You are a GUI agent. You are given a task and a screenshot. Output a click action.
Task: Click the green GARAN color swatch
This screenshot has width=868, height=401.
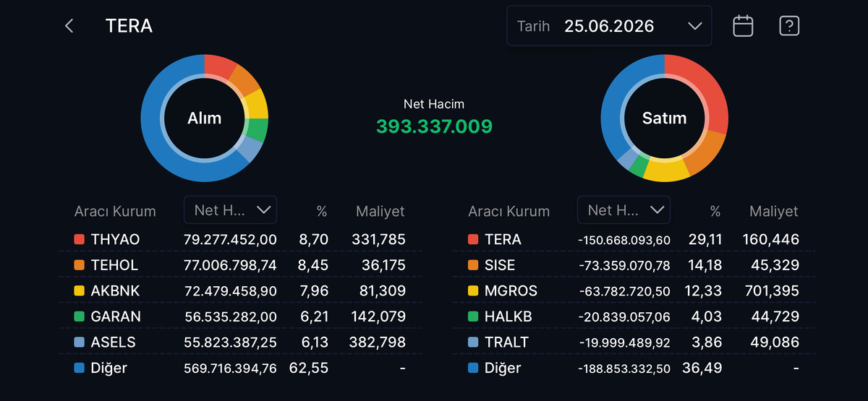[x=80, y=316]
